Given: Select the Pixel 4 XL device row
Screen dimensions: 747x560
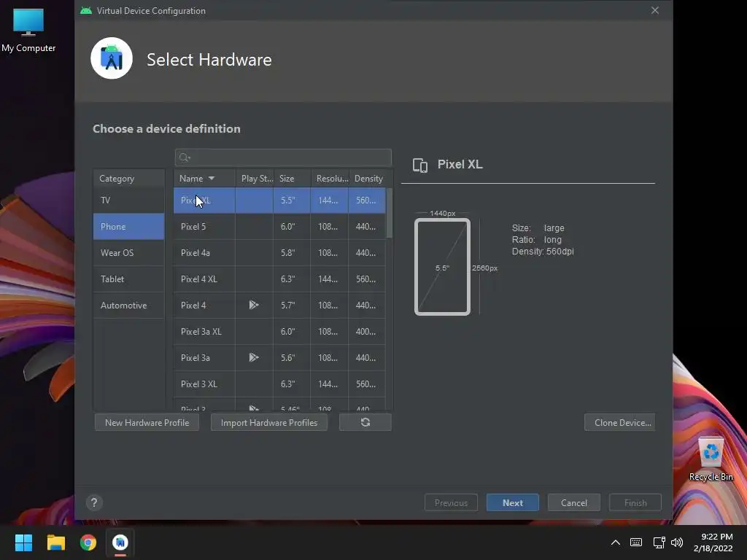Looking at the screenshot, I should pyautogui.click(x=279, y=279).
